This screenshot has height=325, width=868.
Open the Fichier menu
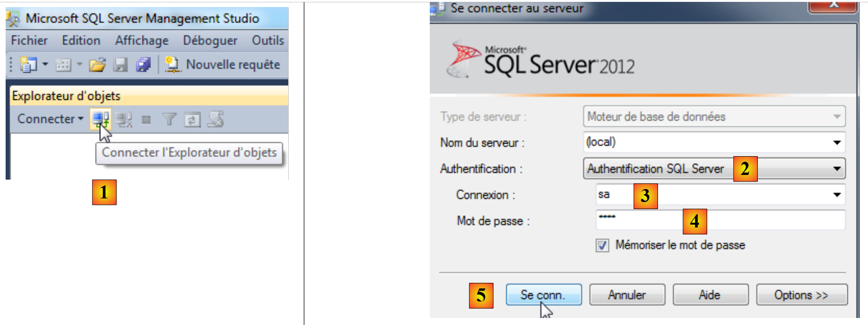(x=29, y=41)
